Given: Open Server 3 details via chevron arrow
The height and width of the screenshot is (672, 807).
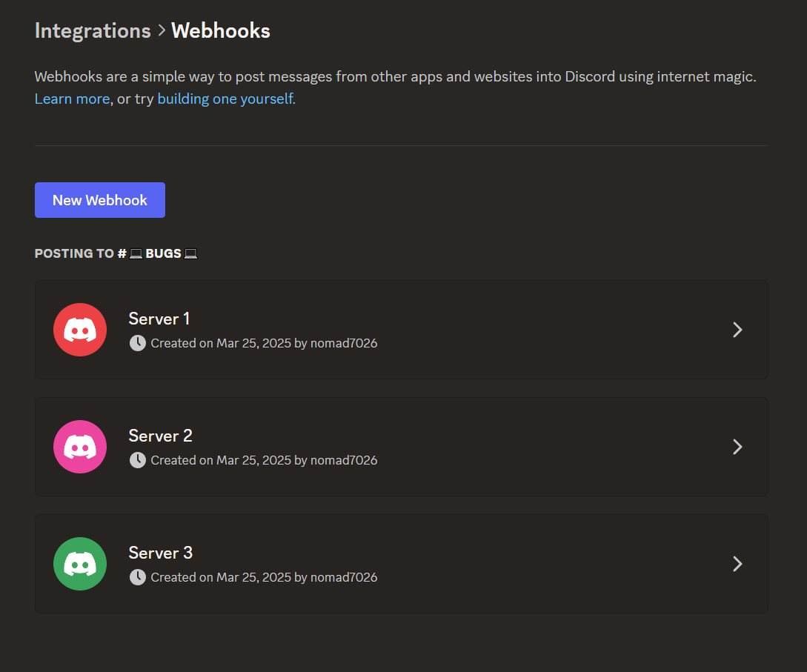Looking at the screenshot, I should pyautogui.click(x=737, y=564).
